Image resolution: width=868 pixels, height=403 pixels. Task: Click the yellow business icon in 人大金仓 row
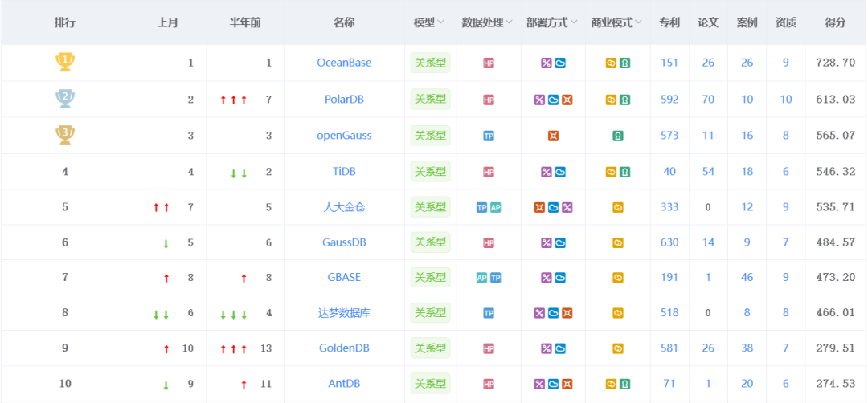click(x=618, y=207)
